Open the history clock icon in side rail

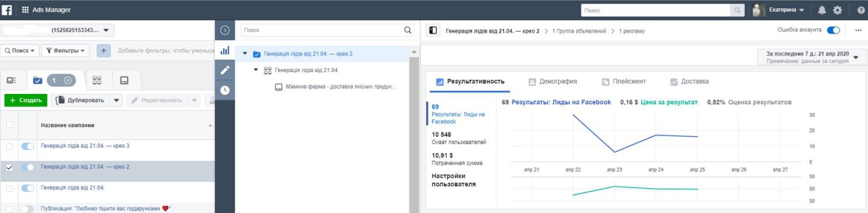pyautogui.click(x=225, y=90)
